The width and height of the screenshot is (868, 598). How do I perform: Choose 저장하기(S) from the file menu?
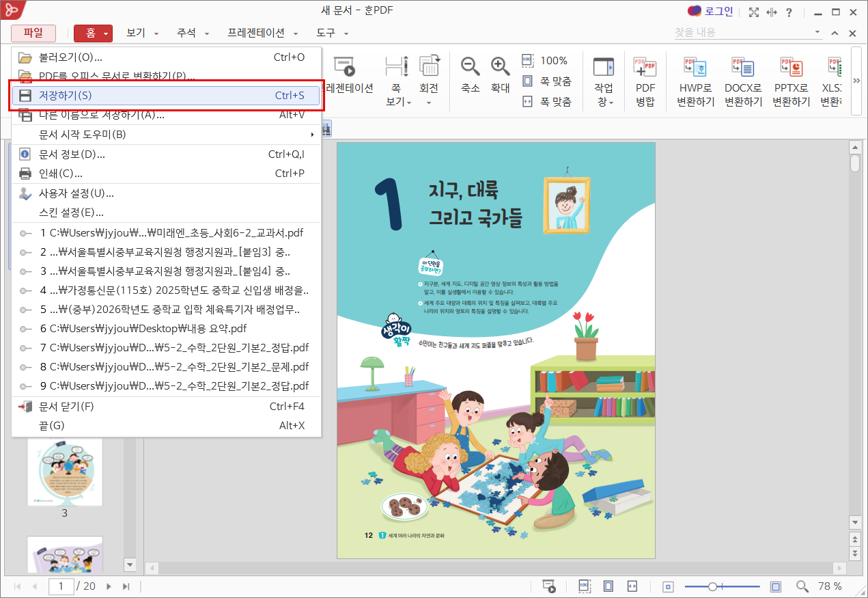tap(166, 96)
